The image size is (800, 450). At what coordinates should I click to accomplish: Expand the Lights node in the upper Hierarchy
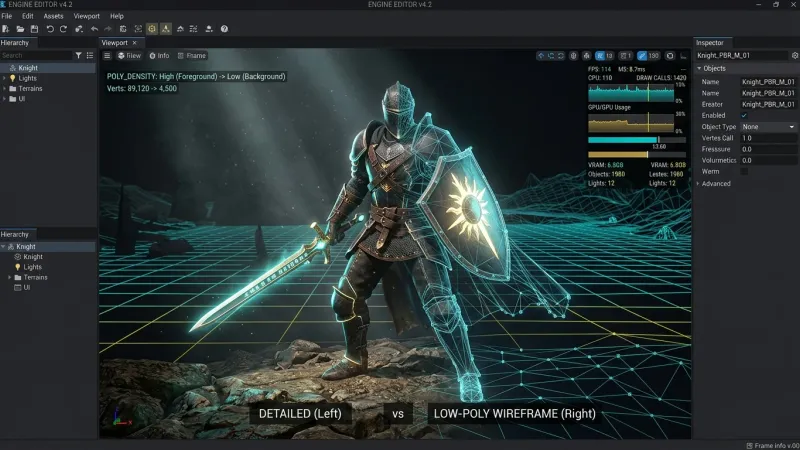tap(5, 78)
